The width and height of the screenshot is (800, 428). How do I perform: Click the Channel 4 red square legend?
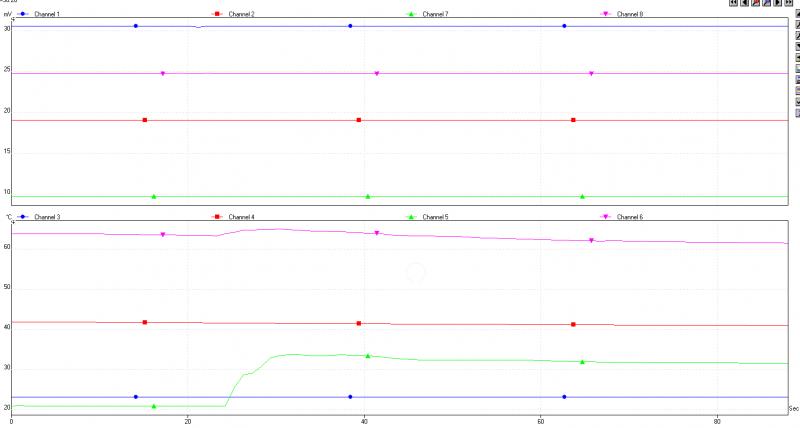(x=216, y=217)
